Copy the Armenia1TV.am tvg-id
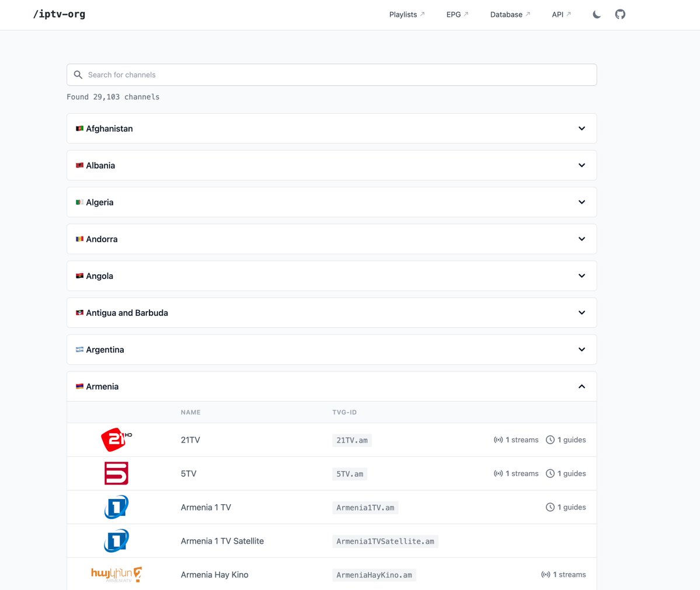700x590 pixels. [x=365, y=508]
